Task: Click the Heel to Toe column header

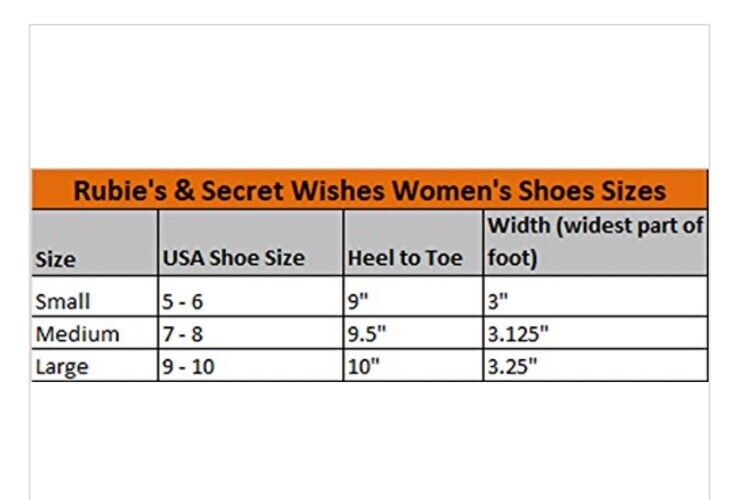Action: [413, 242]
